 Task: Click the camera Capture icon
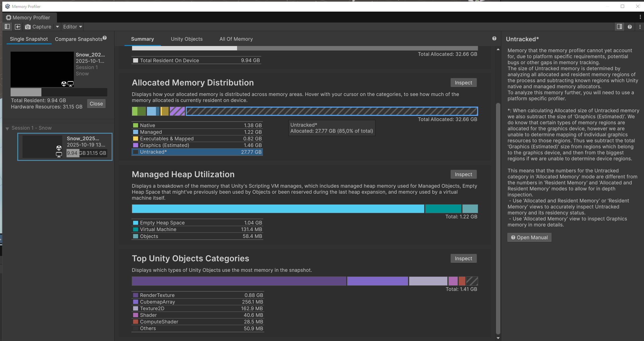click(x=28, y=27)
